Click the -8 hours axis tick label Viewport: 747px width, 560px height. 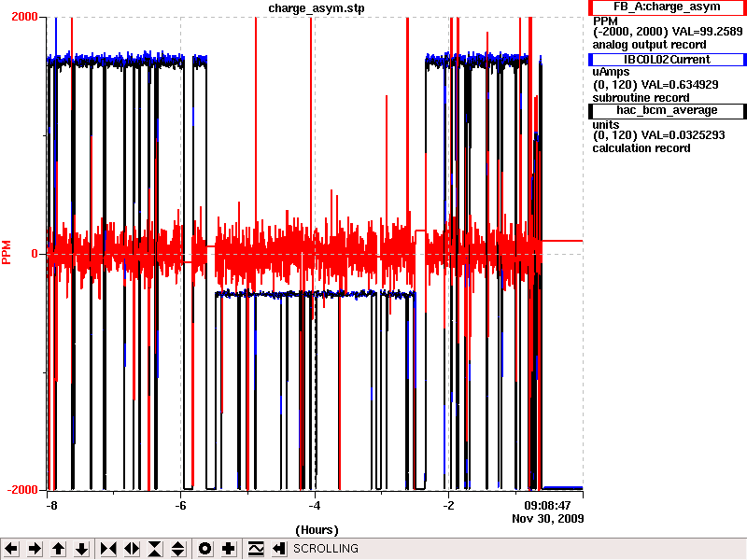51,505
